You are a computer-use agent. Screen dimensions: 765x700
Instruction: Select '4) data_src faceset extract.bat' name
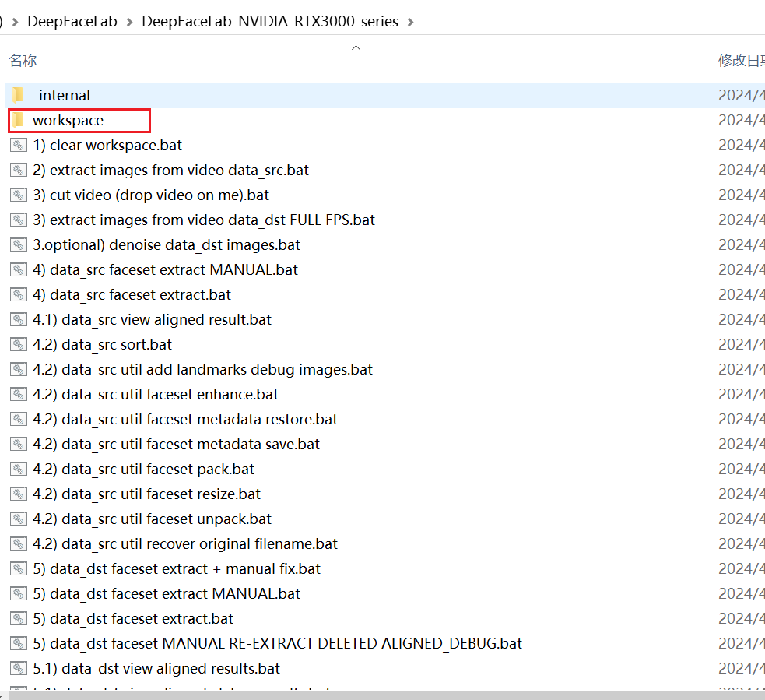pos(132,294)
